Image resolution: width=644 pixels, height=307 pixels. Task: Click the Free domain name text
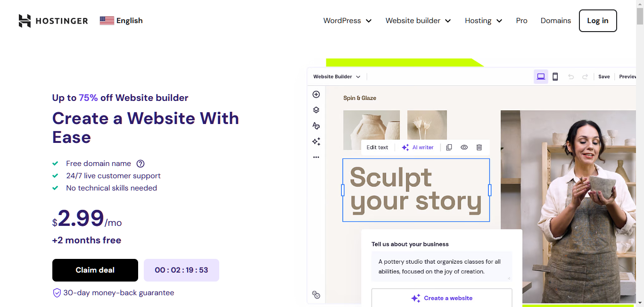(x=99, y=164)
